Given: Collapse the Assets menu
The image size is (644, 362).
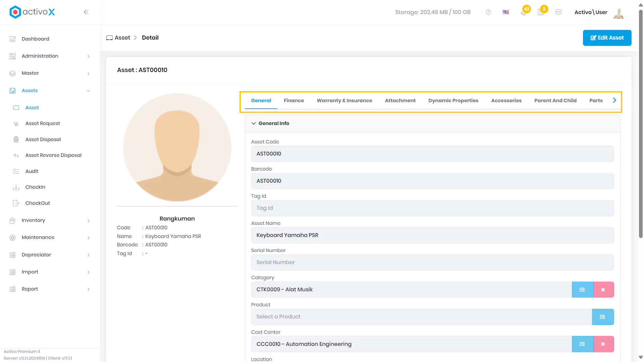Looking at the screenshot, I should (50, 90).
